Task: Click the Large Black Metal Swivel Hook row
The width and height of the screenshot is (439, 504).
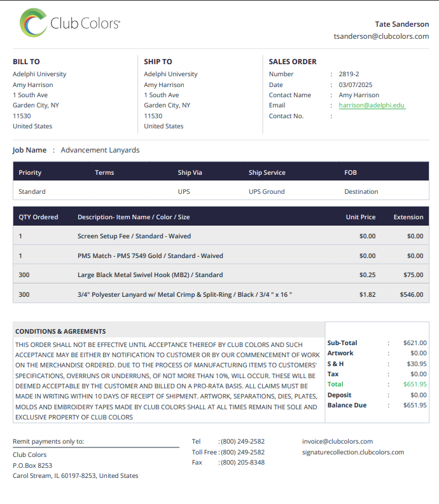Action: tap(221, 275)
